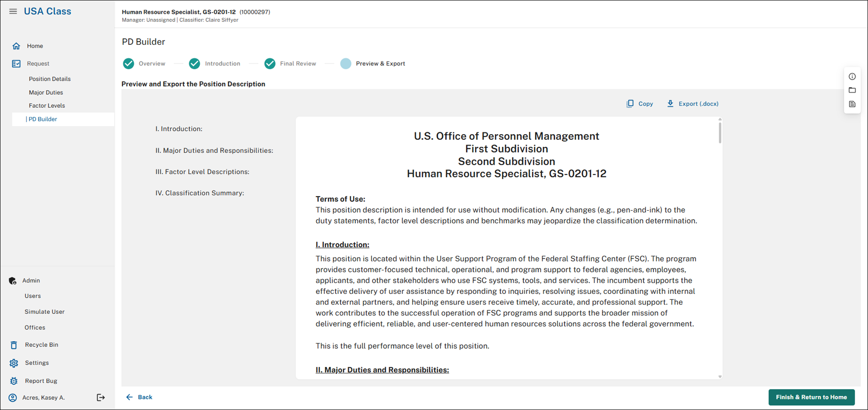
Task: Click the Recycle Bin trash icon
Action: tap(14, 345)
